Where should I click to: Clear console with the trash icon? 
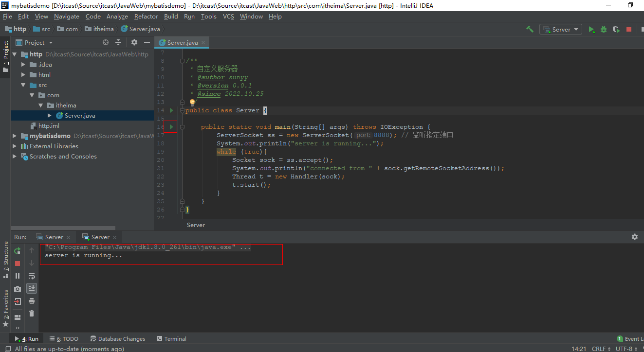(32, 314)
